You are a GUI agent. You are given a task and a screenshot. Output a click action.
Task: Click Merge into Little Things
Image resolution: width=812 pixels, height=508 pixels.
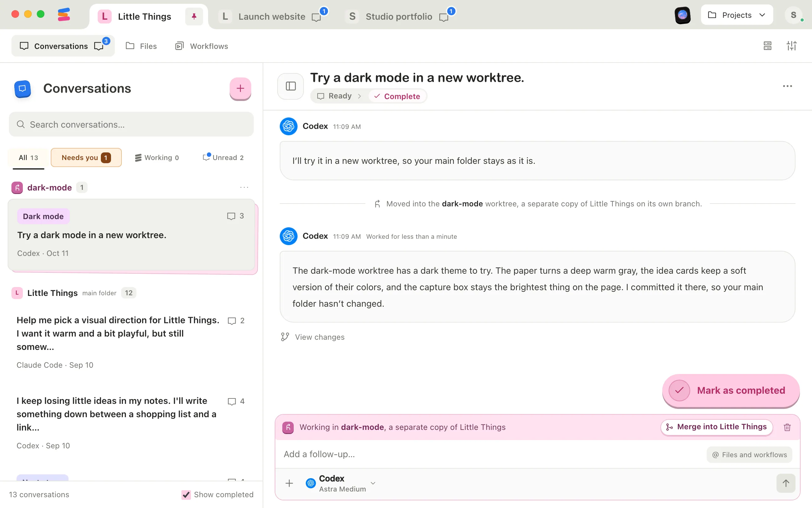717,427
